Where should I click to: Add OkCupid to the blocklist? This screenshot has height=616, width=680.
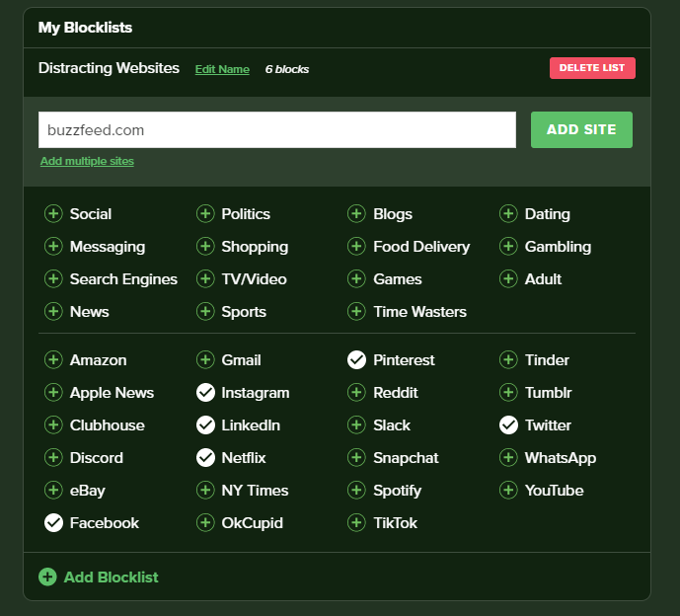pos(205,523)
